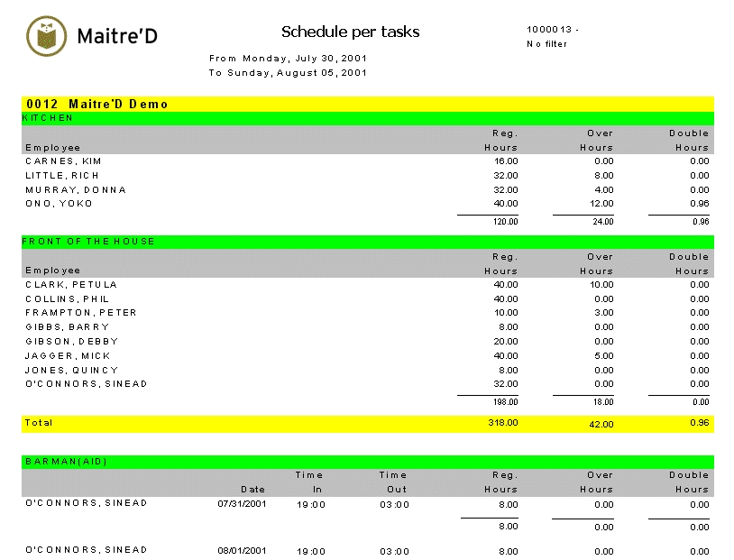Click employee JONES, QUINCY
This screenshot has width=734, height=560.
click(x=71, y=371)
